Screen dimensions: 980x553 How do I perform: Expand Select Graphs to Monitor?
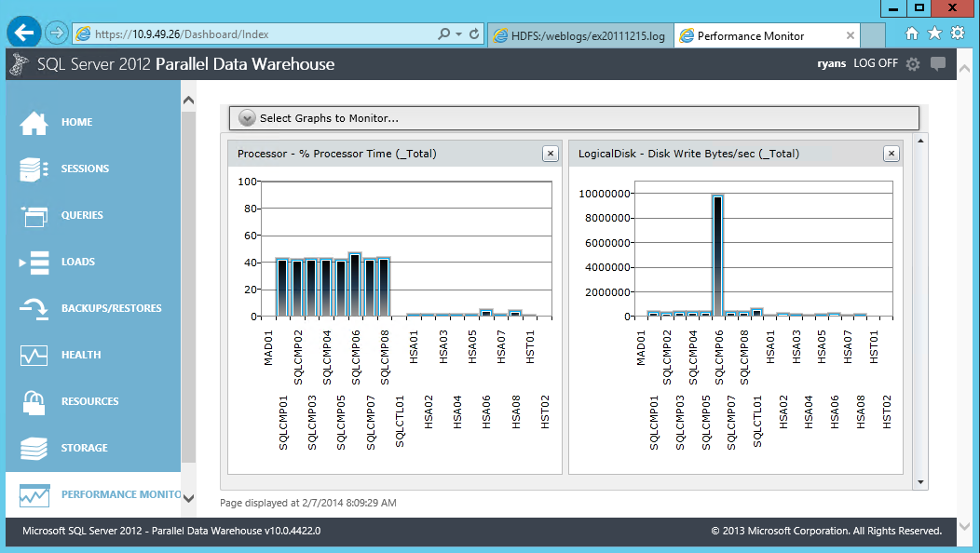tap(247, 118)
